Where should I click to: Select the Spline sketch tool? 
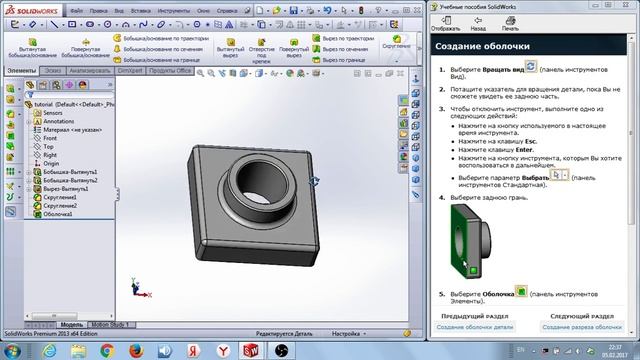pos(143,25)
